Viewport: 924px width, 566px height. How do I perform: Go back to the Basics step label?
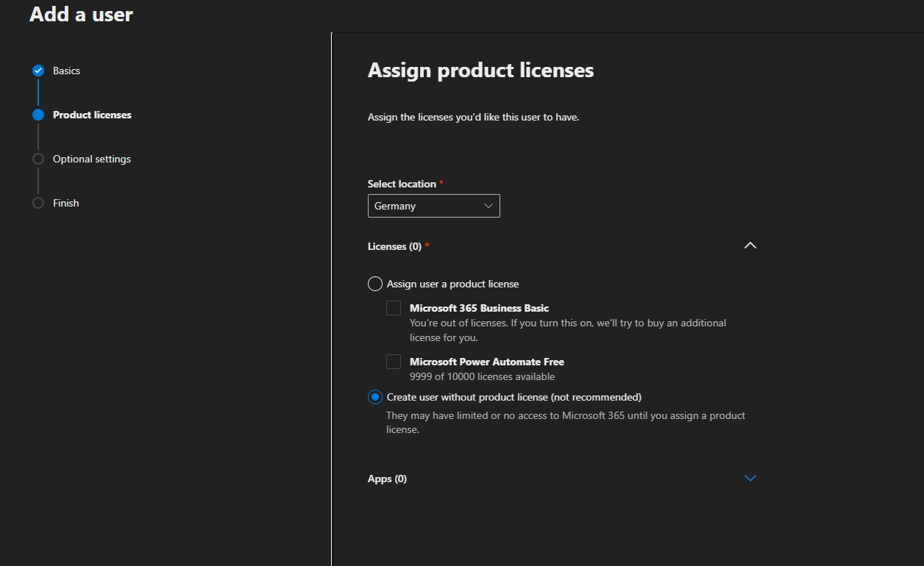pyautogui.click(x=66, y=71)
